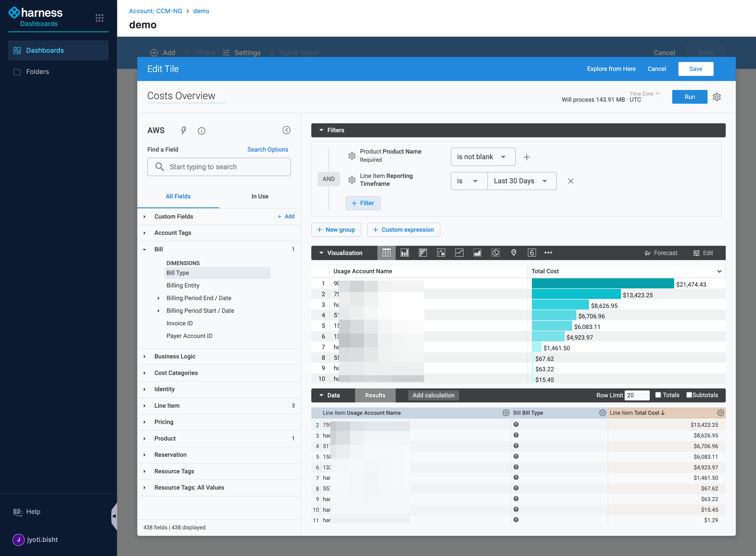Image resolution: width=756 pixels, height=556 pixels.
Task: Select the map visualization icon
Action: 514,253
